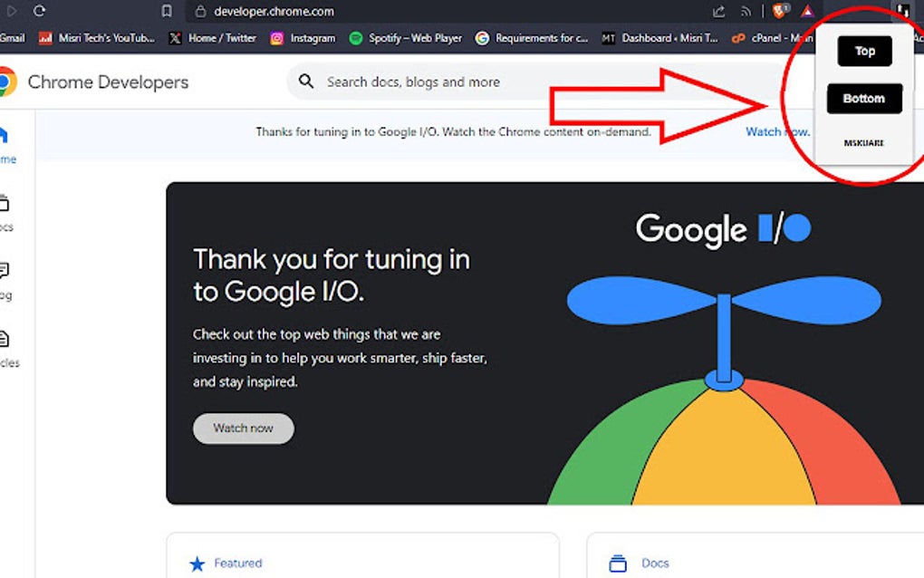Click the lock icon beside the URL

click(x=200, y=11)
